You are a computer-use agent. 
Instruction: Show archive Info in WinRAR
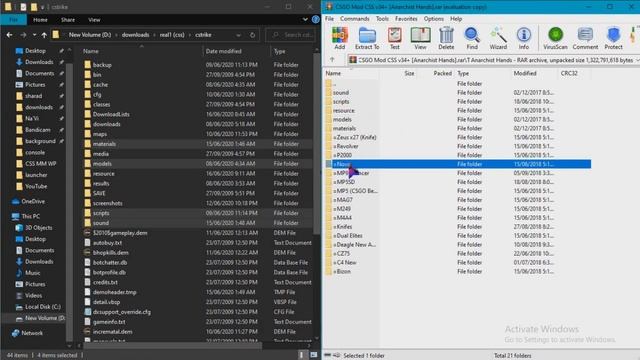tap(524, 38)
